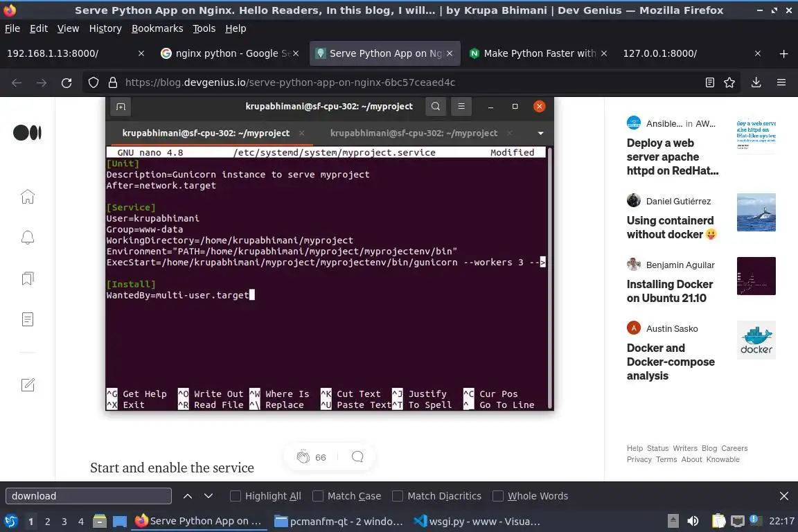
Task: Open taskbar volume control
Action: [x=693, y=521]
